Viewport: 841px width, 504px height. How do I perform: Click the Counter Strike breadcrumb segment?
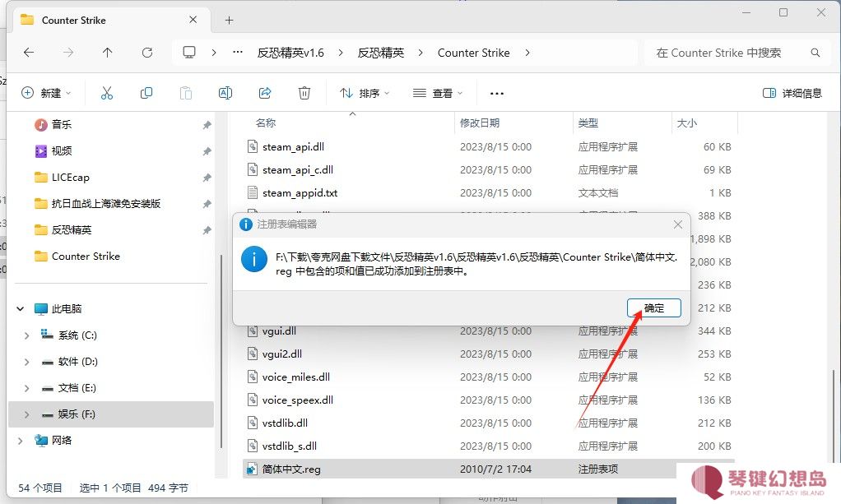pyautogui.click(x=474, y=53)
